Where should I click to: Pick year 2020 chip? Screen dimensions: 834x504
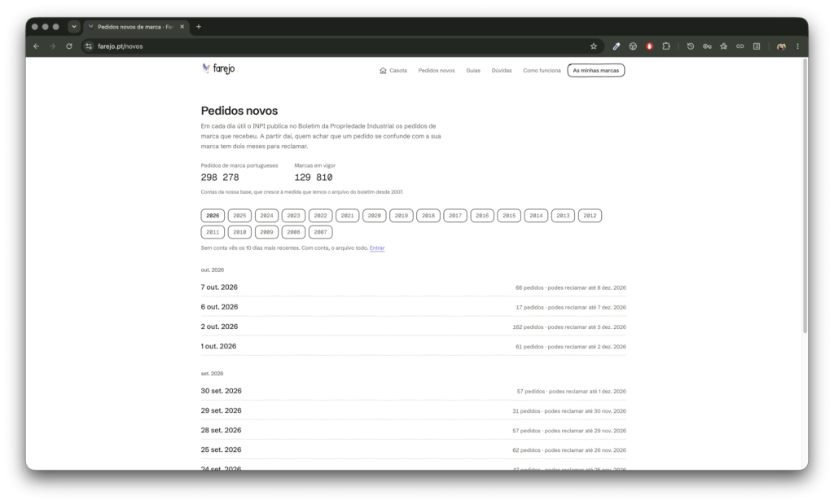point(375,215)
